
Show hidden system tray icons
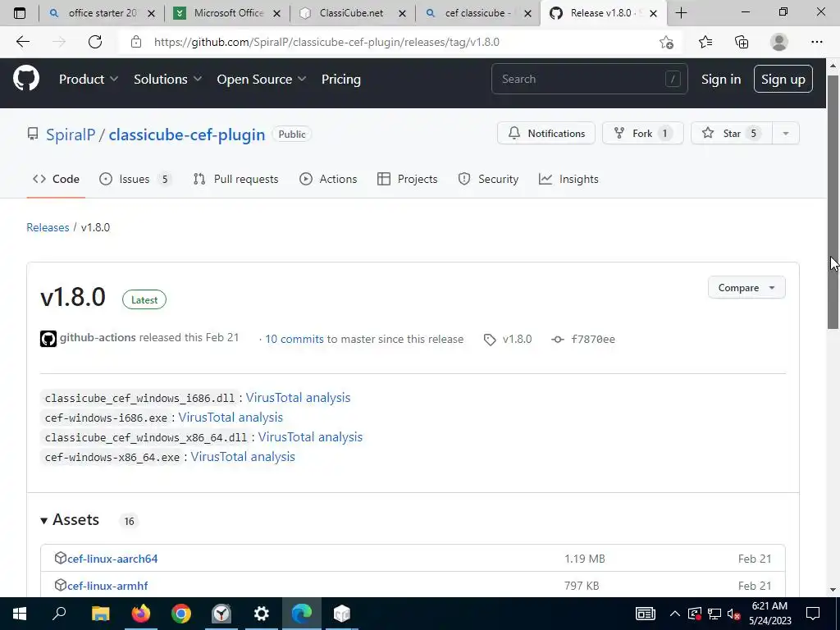click(675, 614)
